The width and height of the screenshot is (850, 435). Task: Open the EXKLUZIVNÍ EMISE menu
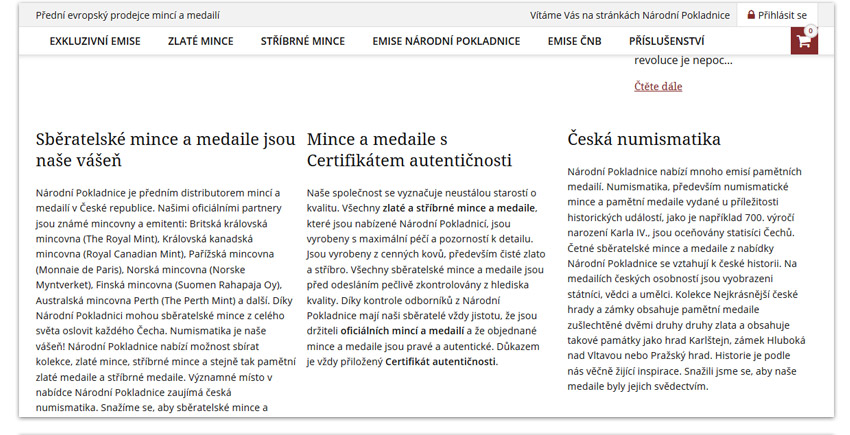[x=95, y=41]
